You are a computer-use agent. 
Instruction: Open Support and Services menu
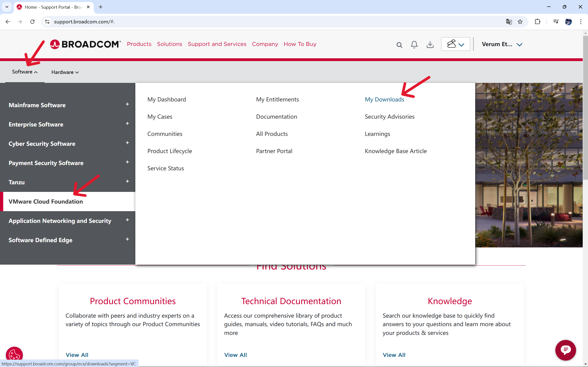point(217,44)
